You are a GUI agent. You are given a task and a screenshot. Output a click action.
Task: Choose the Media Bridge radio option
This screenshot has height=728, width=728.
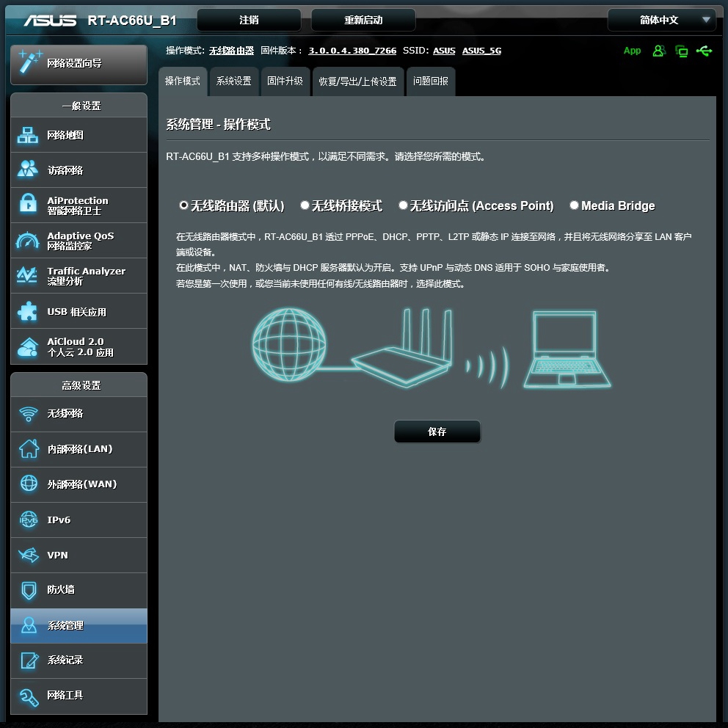pos(574,205)
